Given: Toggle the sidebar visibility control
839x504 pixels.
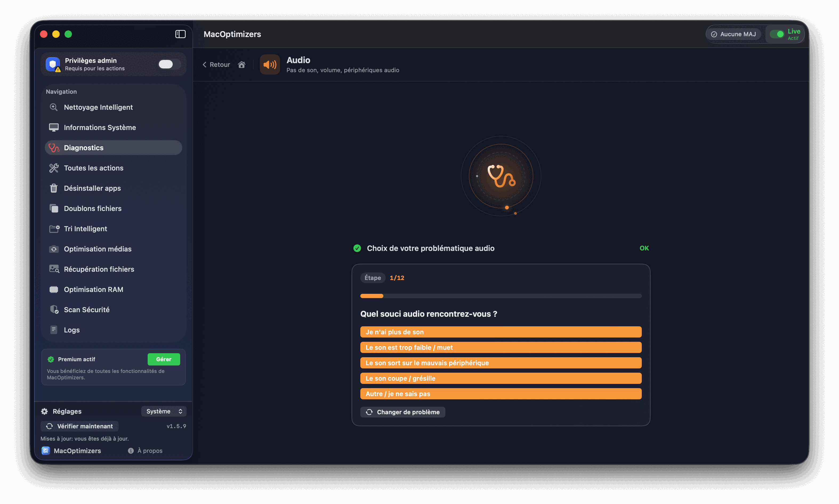Looking at the screenshot, I should (x=180, y=34).
